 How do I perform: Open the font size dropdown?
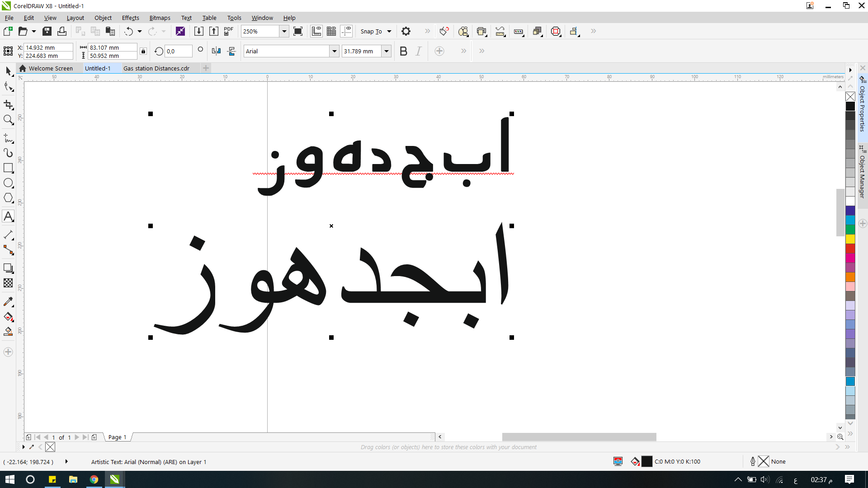(x=387, y=51)
